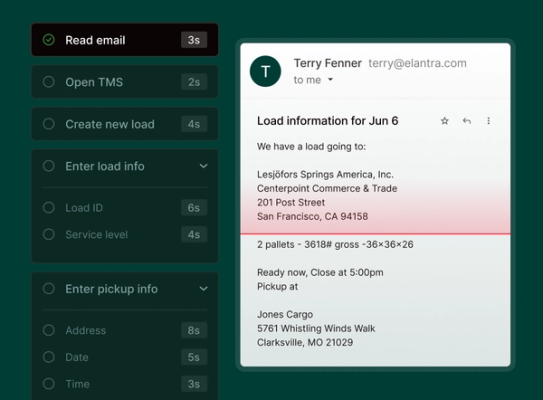Viewport: 543px width, 400px height.
Task: Toggle the Create new load circle
Action: tap(49, 124)
